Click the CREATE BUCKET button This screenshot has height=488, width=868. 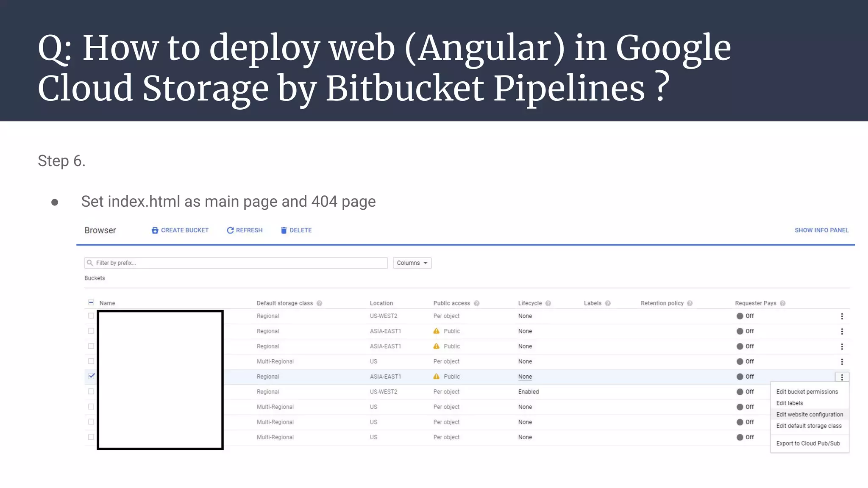pyautogui.click(x=180, y=230)
